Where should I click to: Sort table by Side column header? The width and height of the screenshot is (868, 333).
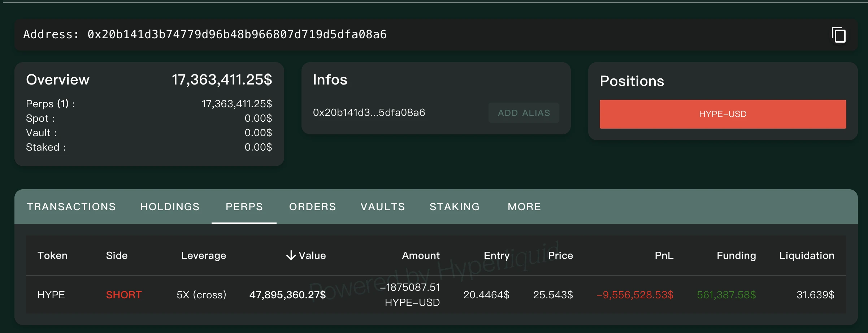tap(117, 256)
